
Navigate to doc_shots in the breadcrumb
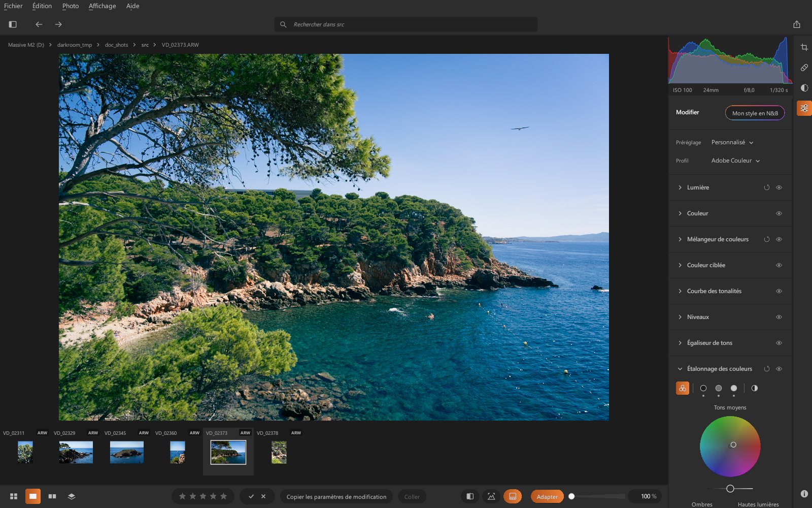[116, 45]
